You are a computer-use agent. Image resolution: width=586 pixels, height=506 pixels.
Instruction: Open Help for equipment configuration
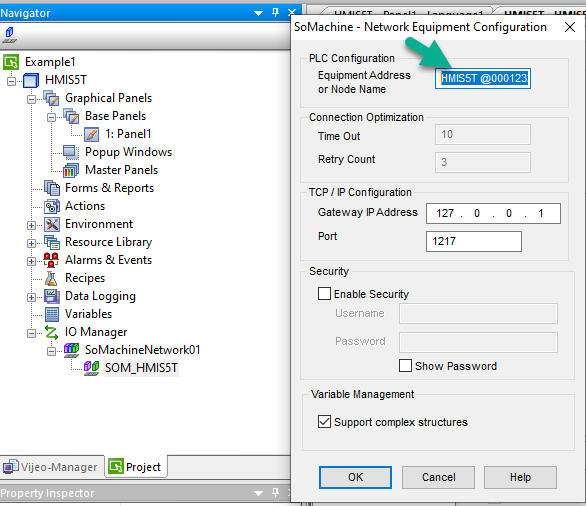pos(520,477)
